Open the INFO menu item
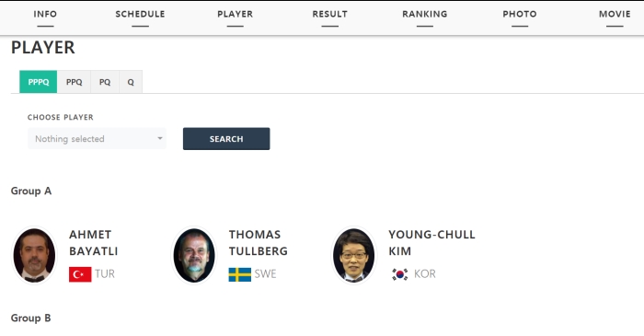 click(x=45, y=14)
